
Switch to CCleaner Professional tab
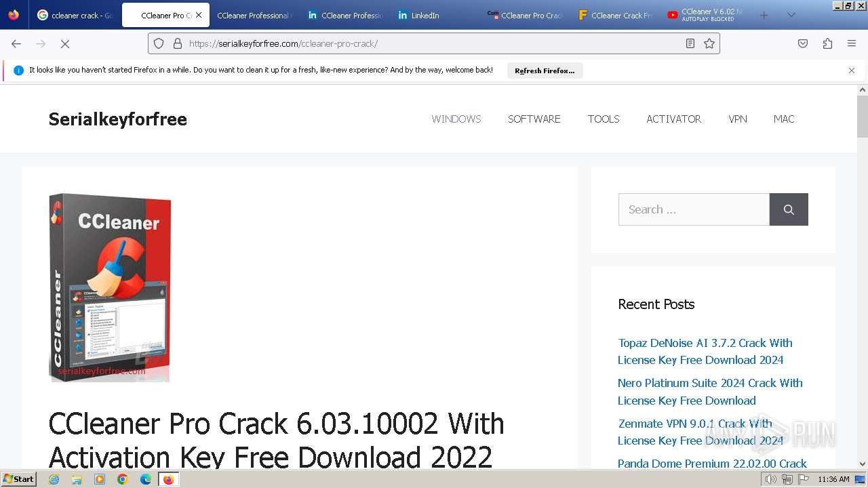tap(253, 15)
